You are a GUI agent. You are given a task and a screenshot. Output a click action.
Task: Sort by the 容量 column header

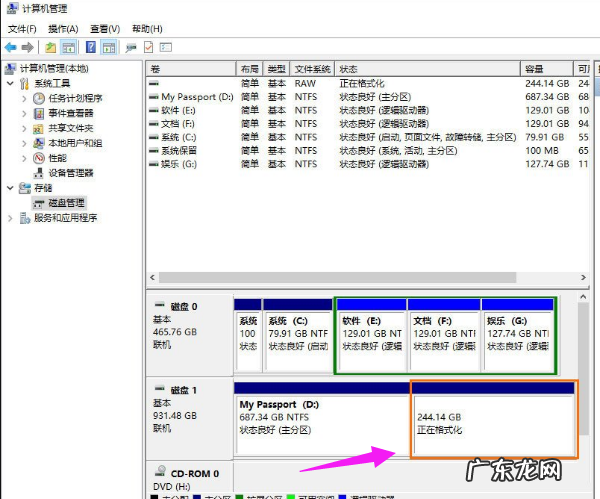547,69
